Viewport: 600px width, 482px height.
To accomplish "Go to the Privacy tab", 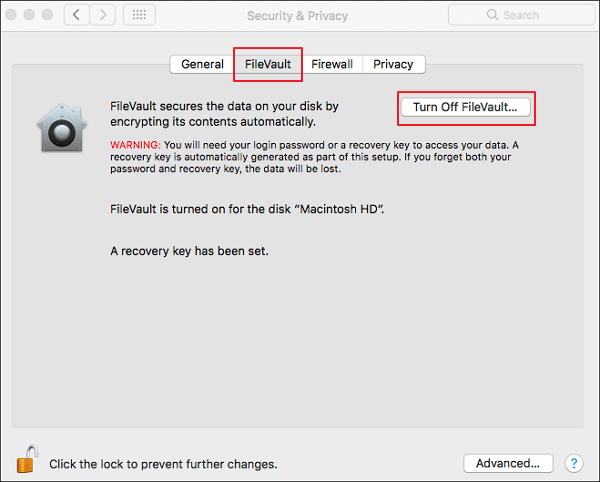I will click(393, 64).
